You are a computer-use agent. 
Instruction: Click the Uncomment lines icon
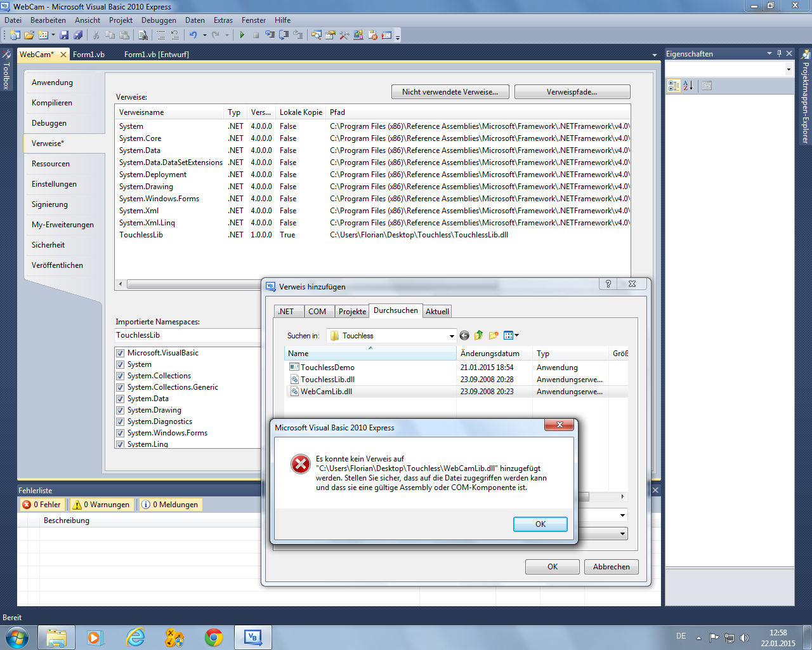click(x=175, y=35)
